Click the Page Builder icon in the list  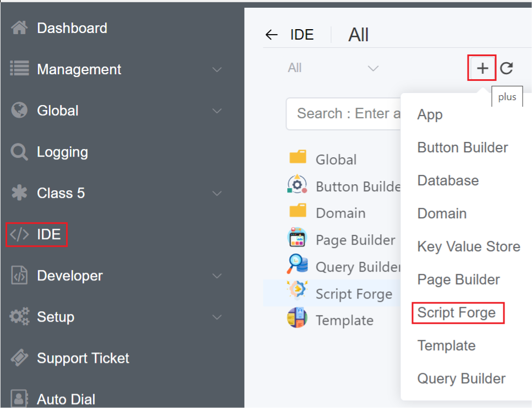coord(298,239)
